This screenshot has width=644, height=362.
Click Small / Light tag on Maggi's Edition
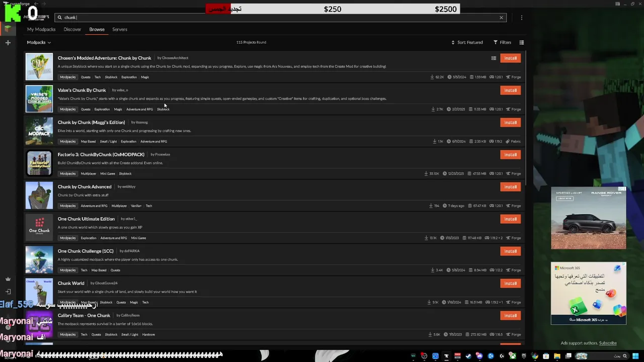tap(108, 141)
